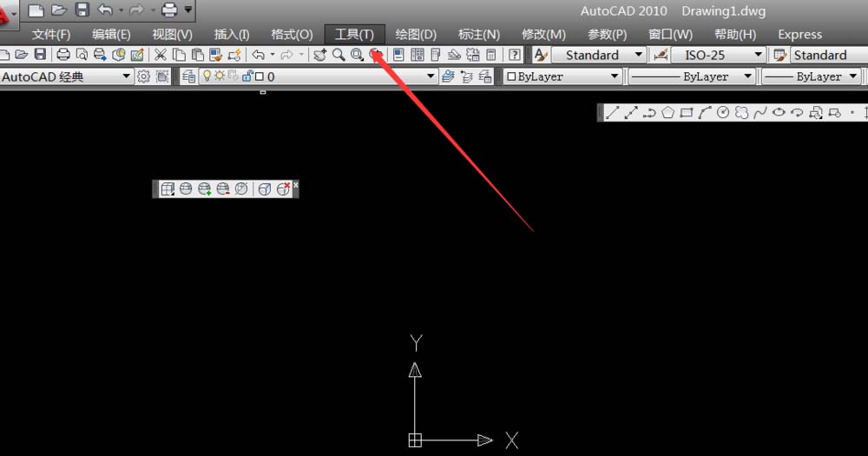Expand Quick Access toolbar customize arrow
The height and width of the screenshot is (456, 868).
click(x=188, y=10)
